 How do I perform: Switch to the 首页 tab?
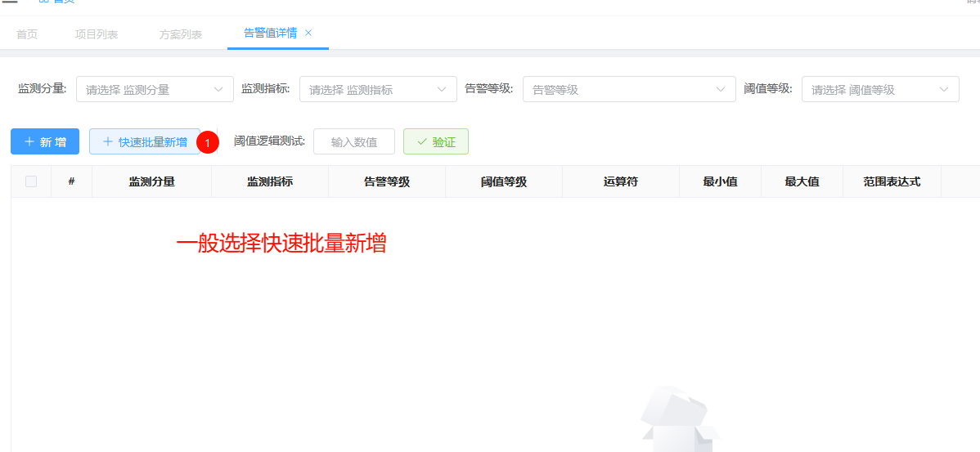click(x=27, y=34)
